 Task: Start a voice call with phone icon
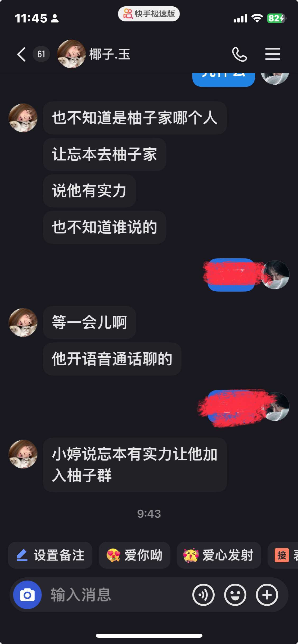[239, 54]
